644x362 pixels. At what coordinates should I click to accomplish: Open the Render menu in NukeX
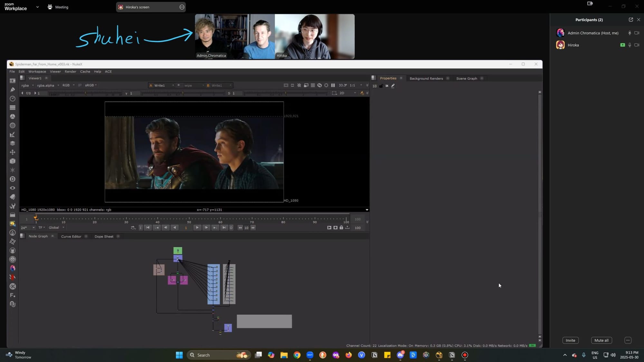tap(70, 71)
